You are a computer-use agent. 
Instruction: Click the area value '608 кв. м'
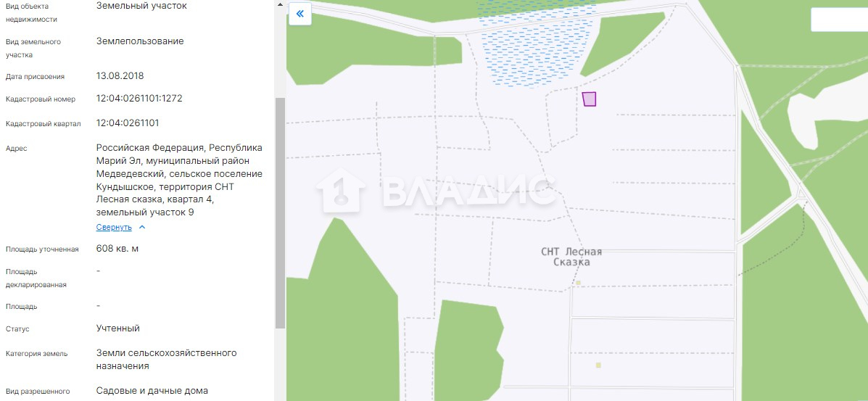coord(117,249)
